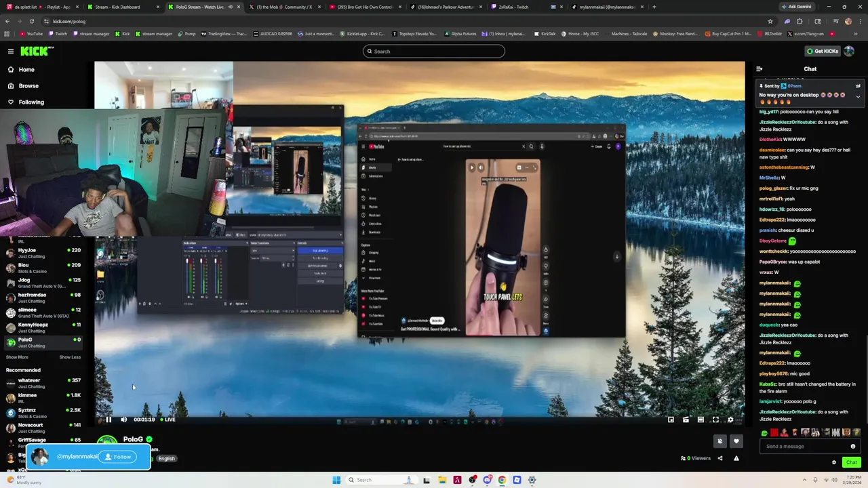Pause the stream playback

[x=108, y=420]
